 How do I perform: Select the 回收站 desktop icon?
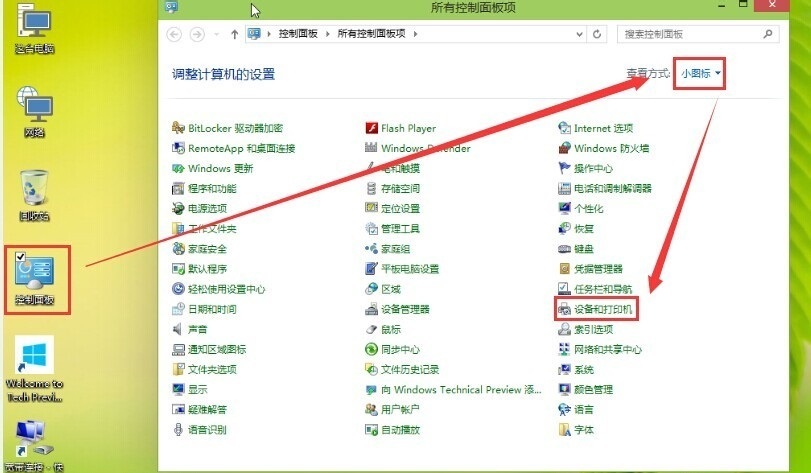(x=35, y=195)
